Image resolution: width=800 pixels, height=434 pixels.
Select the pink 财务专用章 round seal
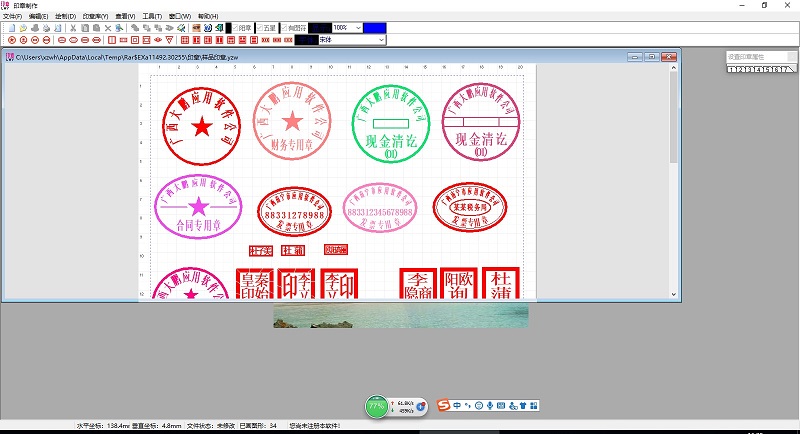pos(292,121)
